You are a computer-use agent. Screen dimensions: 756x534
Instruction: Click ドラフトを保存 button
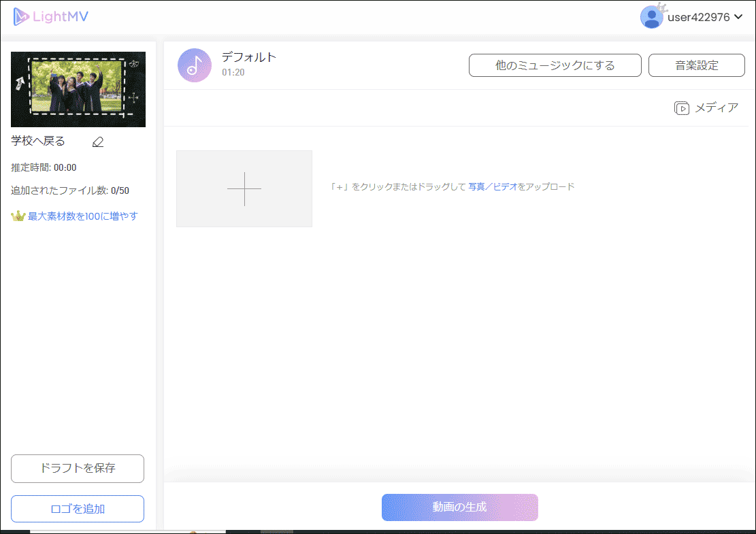(78, 469)
